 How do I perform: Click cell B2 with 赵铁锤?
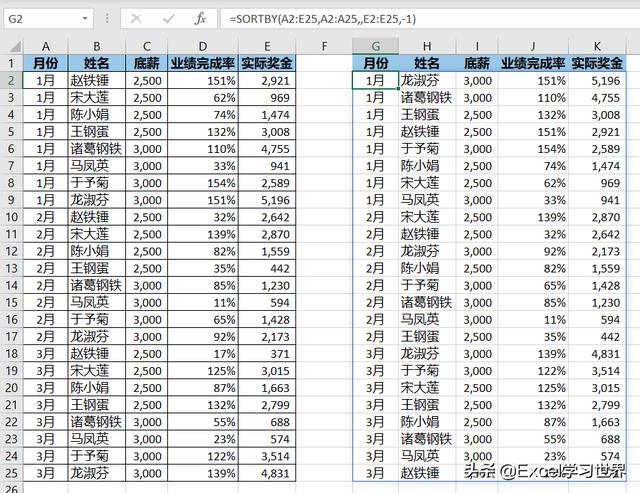click(x=97, y=80)
